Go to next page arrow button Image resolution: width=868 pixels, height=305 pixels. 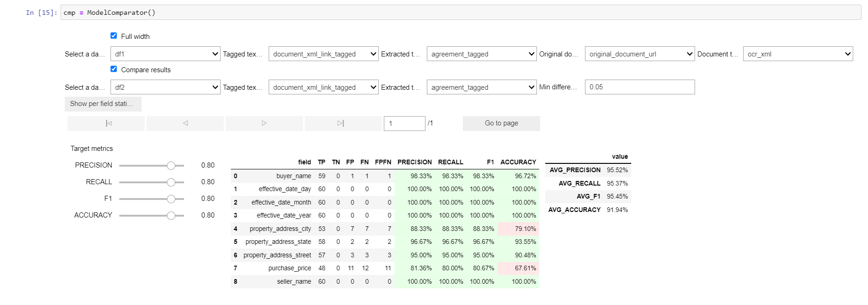(264, 124)
